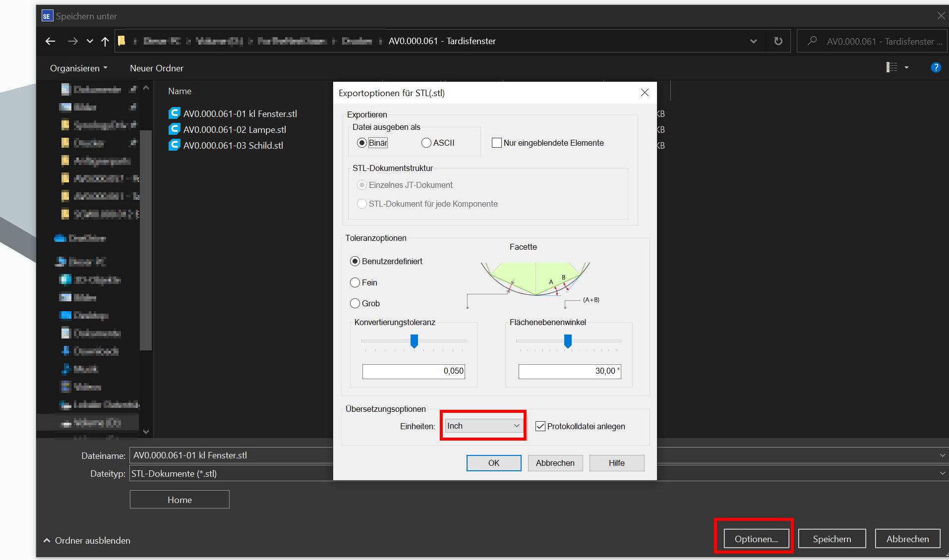Open the Dateityp STL-Dokumente dropdown
The height and width of the screenshot is (560, 949).
pyautogui.click(x=942, y=473)
